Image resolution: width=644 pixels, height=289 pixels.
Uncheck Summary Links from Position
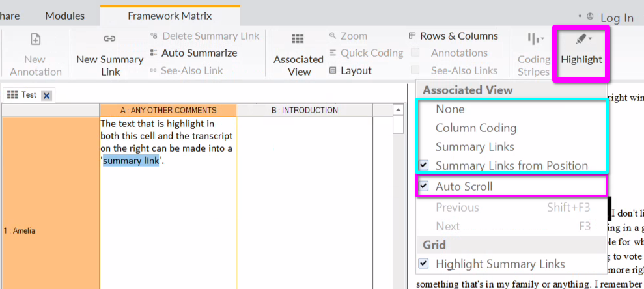coord(424,165)
